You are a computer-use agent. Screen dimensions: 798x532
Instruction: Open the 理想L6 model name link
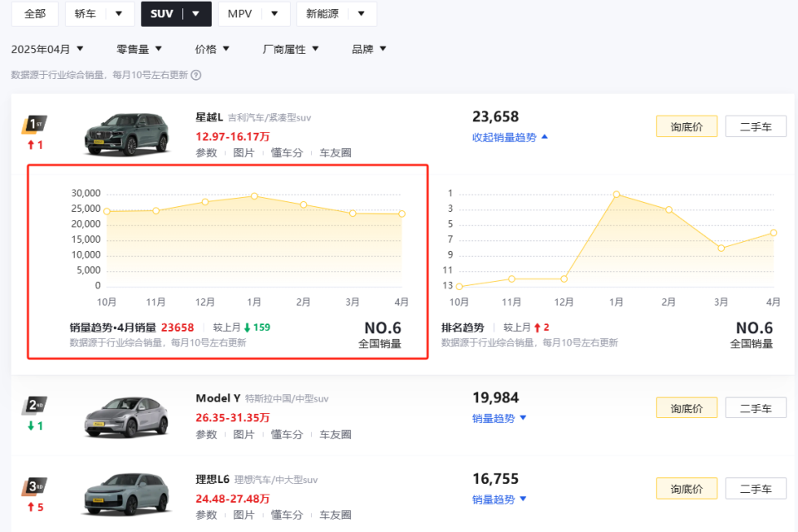pyautogui.click(x=213, y=480)
